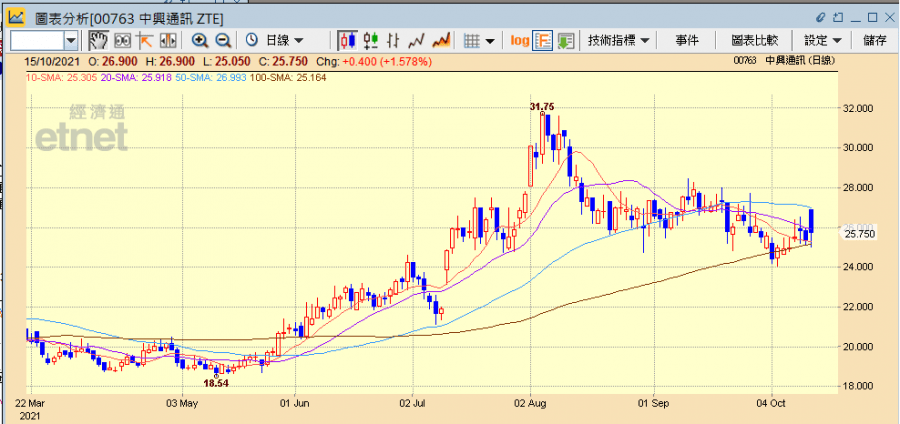Toggle the green download arrow button
This screenshot has height=424, width=900.
tap(565, 40)
